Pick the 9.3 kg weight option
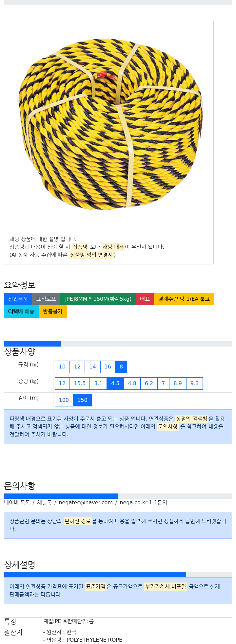Viewport: 236px width, 644px height. [x=195, y=384]
